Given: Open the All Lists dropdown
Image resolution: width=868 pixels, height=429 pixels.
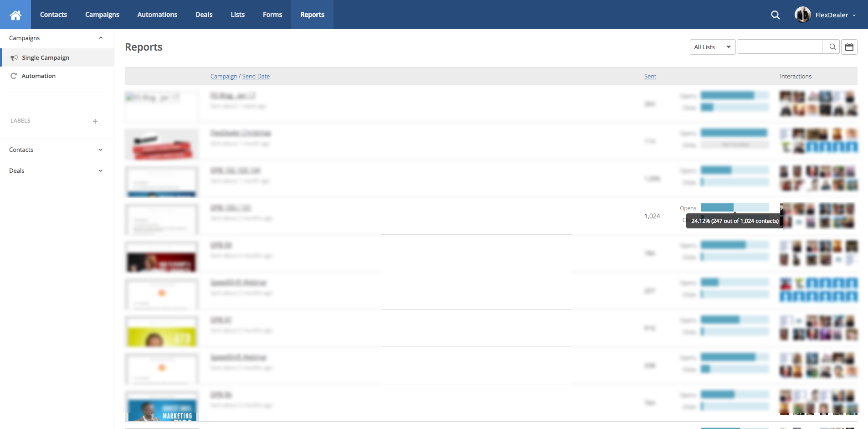Looking at the screenshot, I should tap(712, 47).
